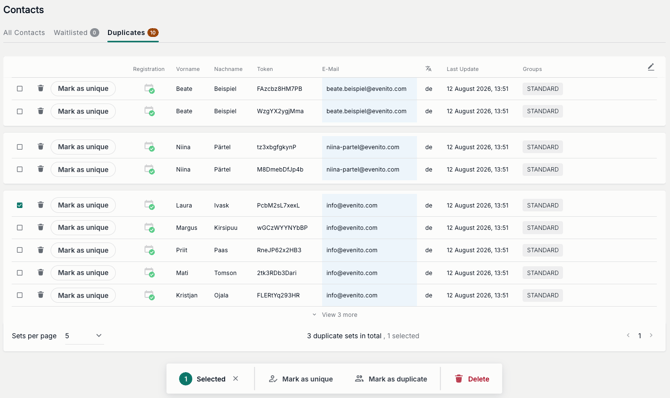Check the Mati Tomson checkbox
670x398 pixels.
coord(20,272)
